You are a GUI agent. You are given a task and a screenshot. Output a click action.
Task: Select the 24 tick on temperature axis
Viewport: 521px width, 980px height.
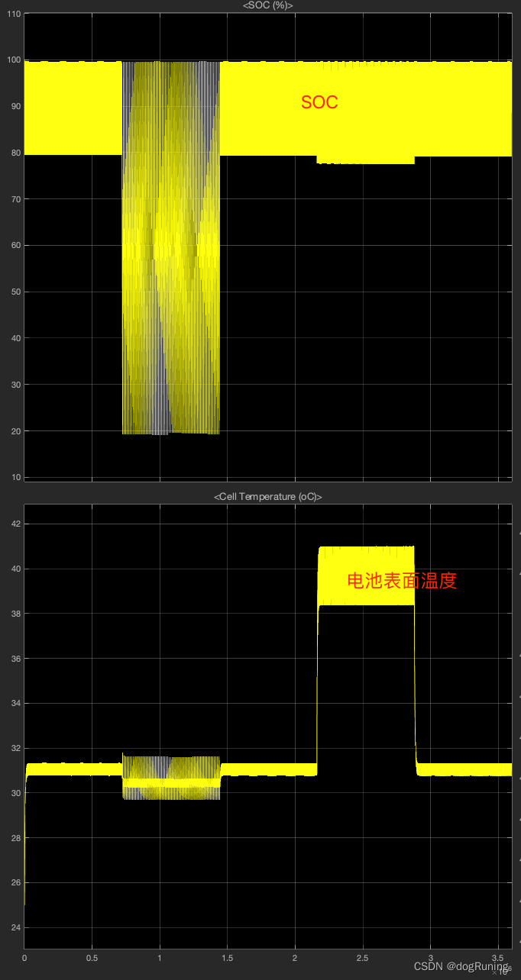pyautogui.click(x=15, y=928)
